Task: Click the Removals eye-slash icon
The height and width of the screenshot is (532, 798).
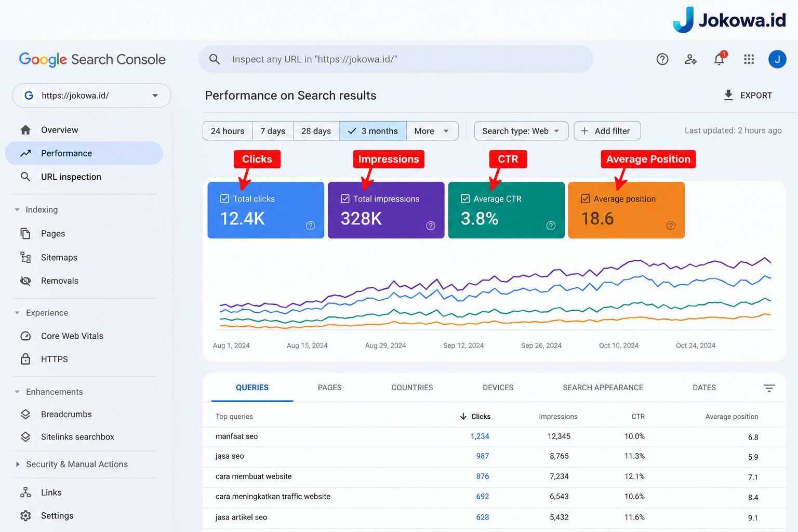Action: pos(25,281)
